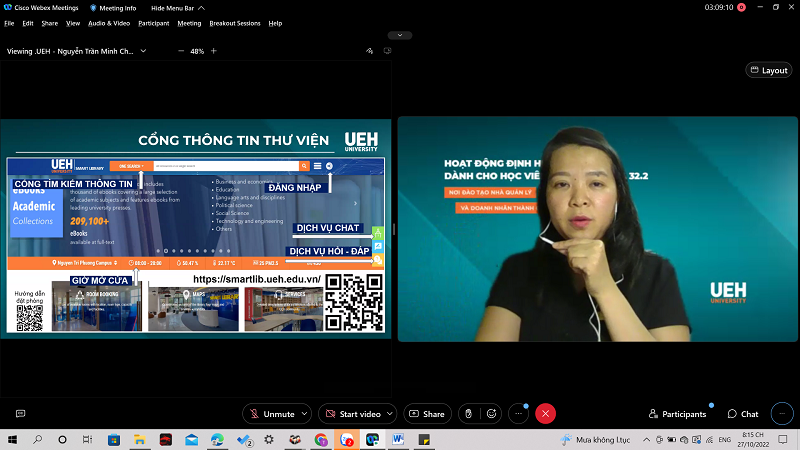Open Google Chrome from taskbar
Screen dimensions: 800x450
pyautogui.click(x=321, y=440)
